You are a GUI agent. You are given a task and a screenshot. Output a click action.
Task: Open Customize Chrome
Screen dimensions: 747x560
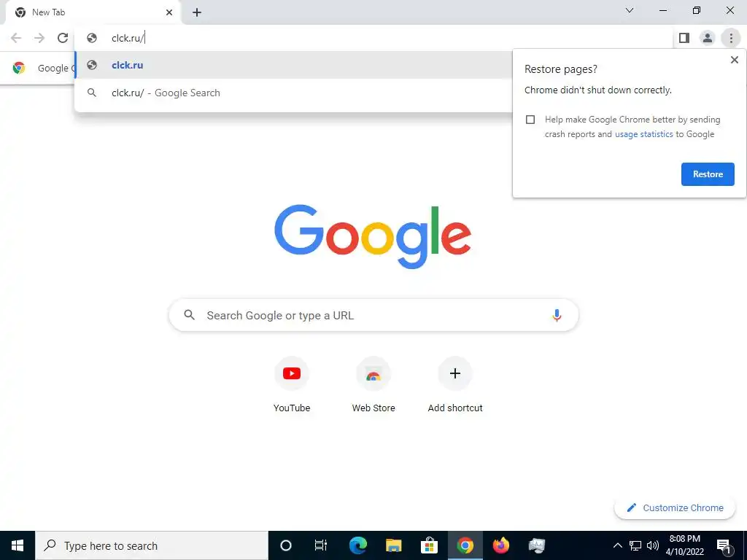(675, 507)
